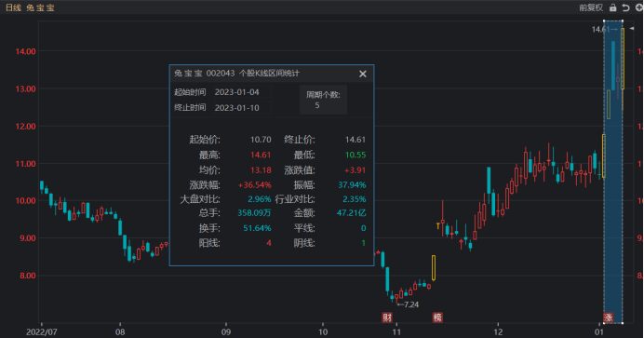Click the 14.00 price axis label

(x=25, y=51)
